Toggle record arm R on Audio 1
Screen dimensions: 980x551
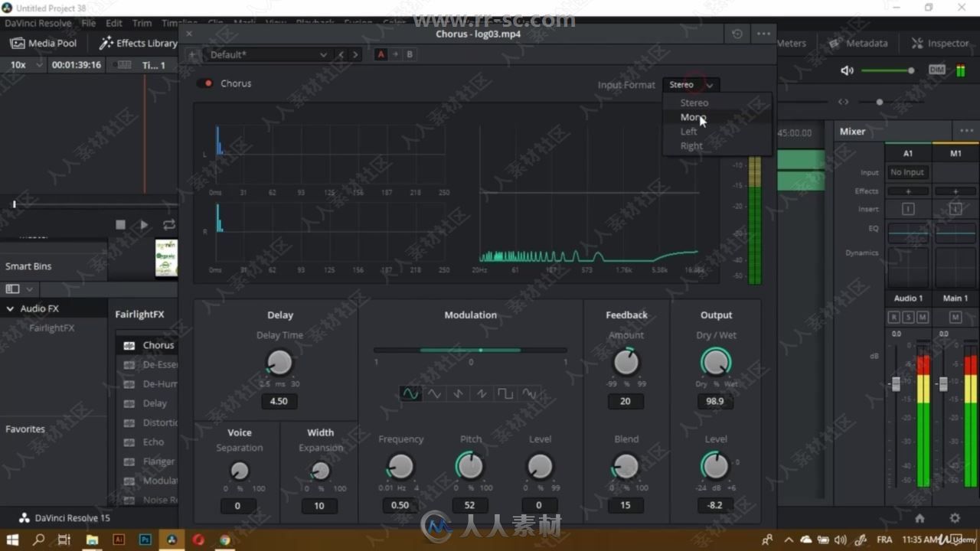click(x=893, y=317)
